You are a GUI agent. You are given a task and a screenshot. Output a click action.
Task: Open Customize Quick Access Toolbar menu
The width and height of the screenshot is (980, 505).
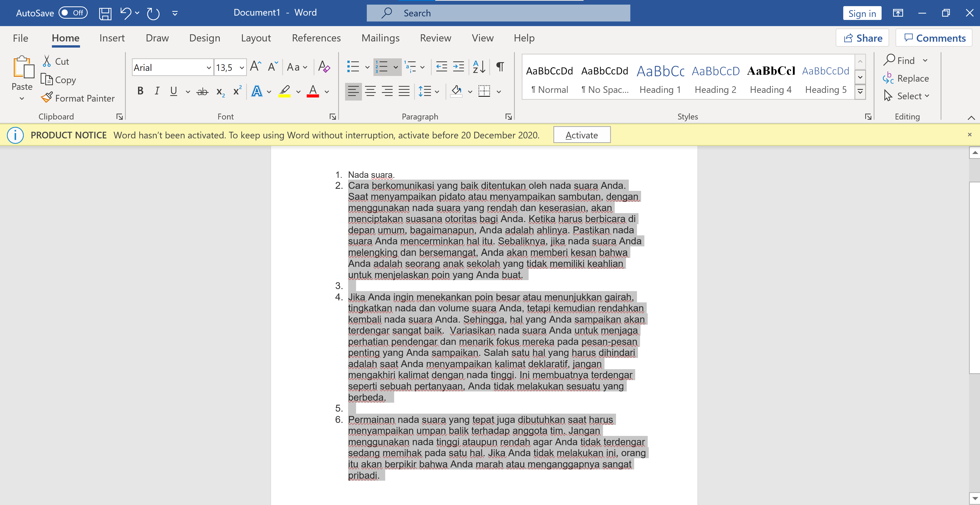pyautogui.click(x=175, y=13)
